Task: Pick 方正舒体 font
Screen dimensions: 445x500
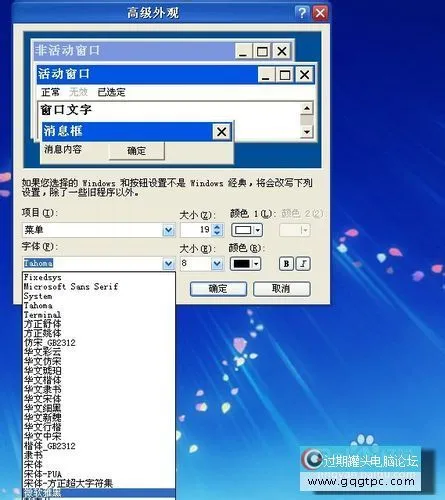Action: click(x=99, y=324)
